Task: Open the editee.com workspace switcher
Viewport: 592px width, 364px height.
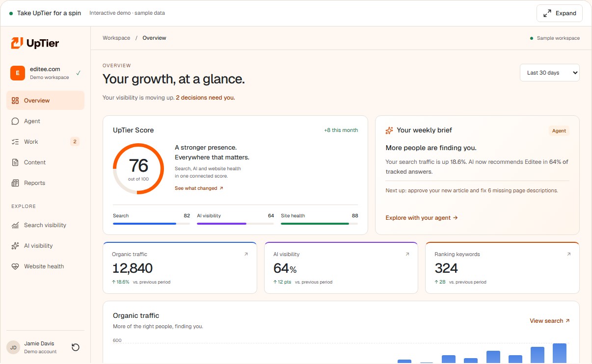Action: click(x=45, y=73)
